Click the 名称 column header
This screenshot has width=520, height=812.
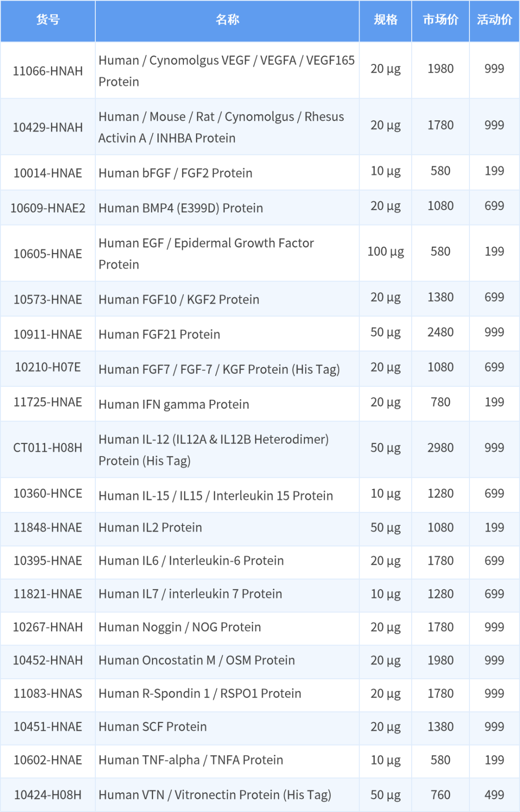[227, 20]
